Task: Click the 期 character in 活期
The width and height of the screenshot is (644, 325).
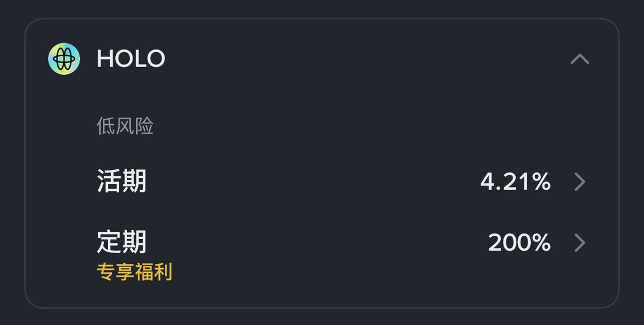Action: click(x=134, y=182)
